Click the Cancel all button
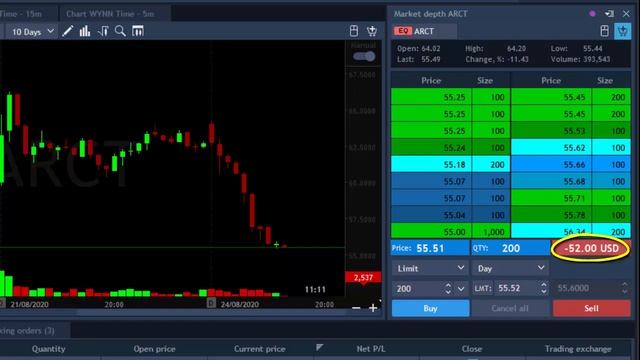This screenshot has height=360, width=640. click(510, 308)
